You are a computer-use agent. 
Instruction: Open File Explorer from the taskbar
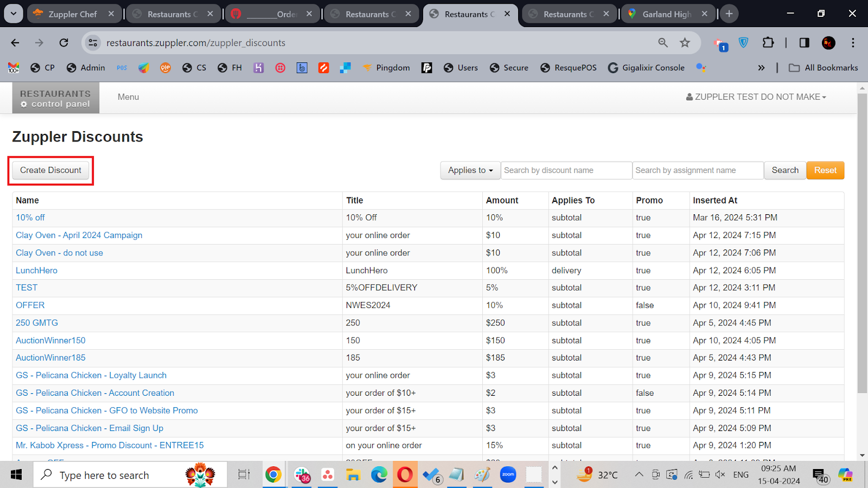point(353,475)
